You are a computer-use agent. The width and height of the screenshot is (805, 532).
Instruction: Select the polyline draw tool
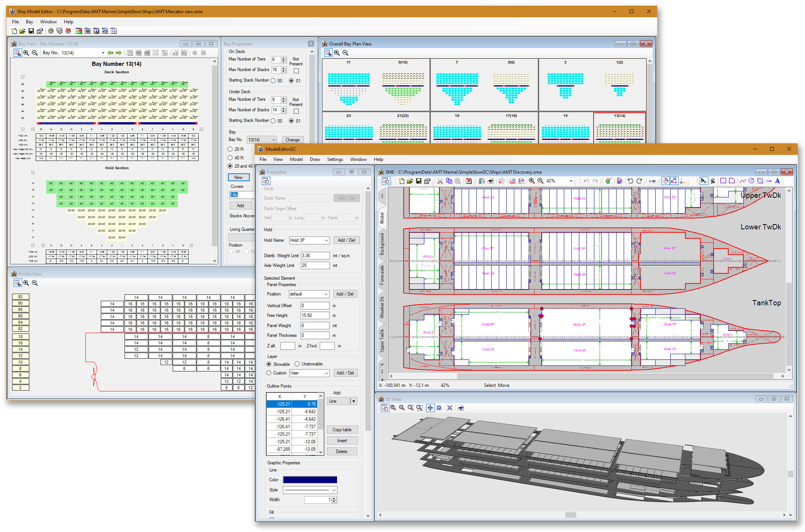pos(743,181)
